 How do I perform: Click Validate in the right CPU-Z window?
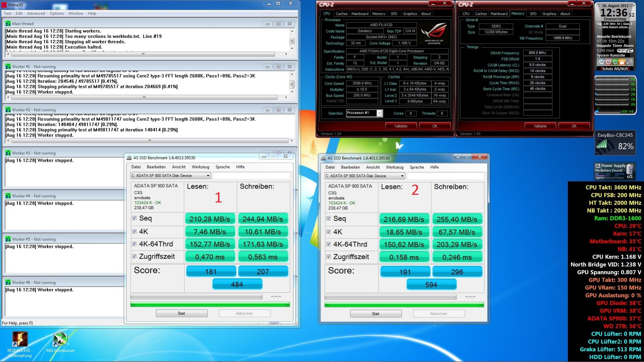(540, 126)
